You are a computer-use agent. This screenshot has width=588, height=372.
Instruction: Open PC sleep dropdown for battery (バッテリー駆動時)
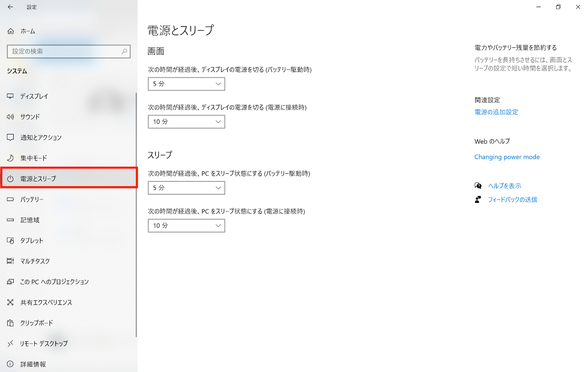pyautogui.click(x=186, y=188)
